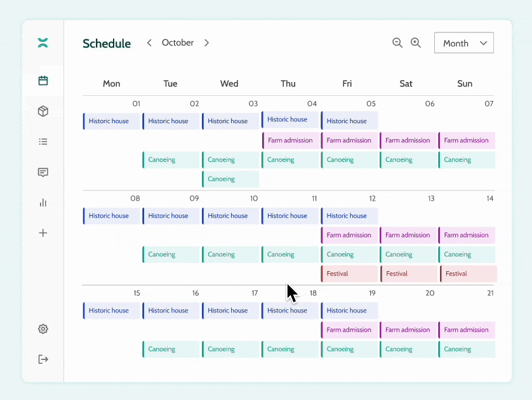
Task: Open the messages chat icon in the sidebar
Action: pos(43,172)
